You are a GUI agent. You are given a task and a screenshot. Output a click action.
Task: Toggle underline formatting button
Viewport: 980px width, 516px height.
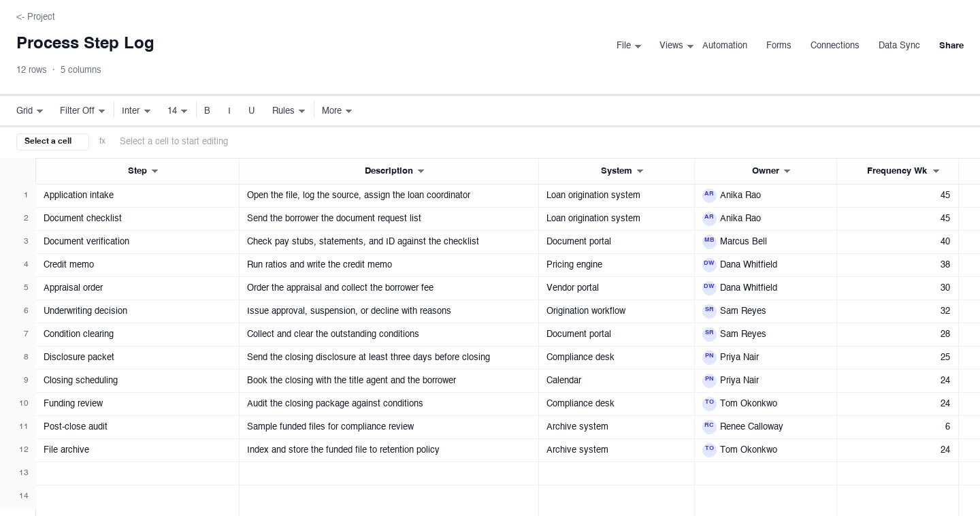[x=251, y=110]
